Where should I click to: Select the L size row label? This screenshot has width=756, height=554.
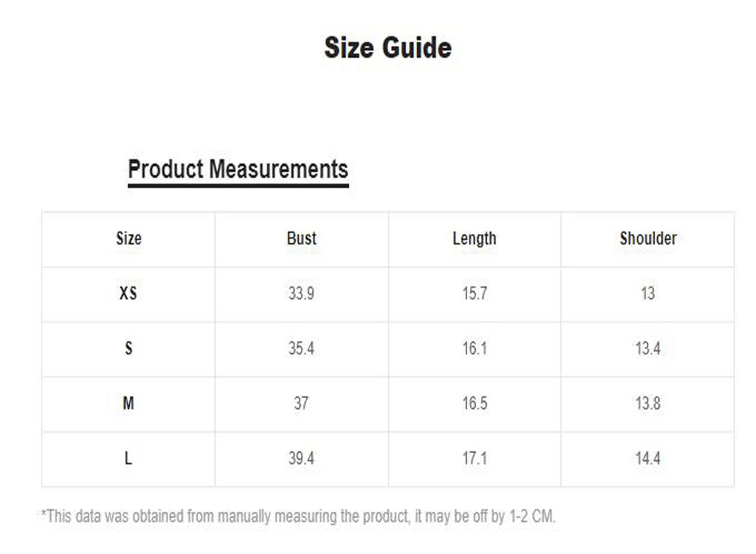(128, 458)
